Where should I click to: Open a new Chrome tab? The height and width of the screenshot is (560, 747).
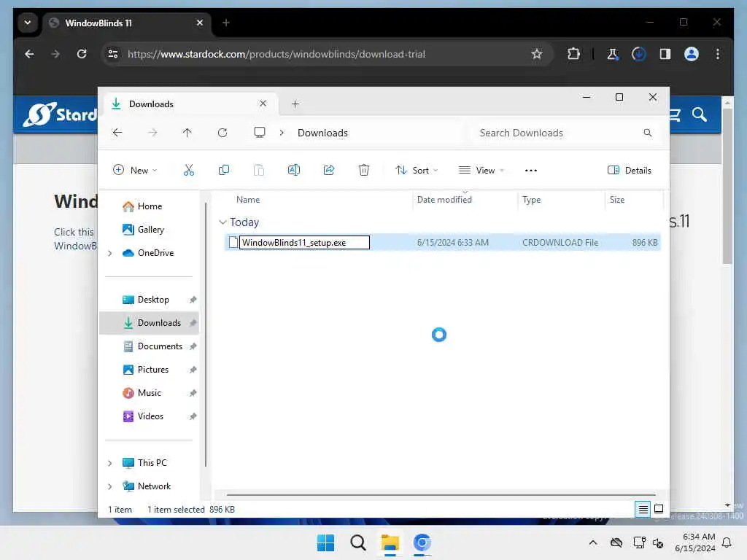coord(226,23)
